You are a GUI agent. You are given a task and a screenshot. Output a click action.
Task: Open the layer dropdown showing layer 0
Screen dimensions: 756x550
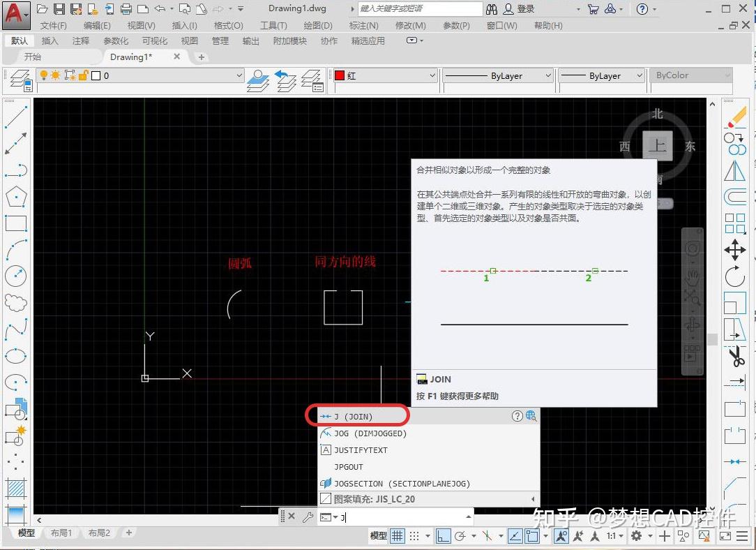pos(239,75)
